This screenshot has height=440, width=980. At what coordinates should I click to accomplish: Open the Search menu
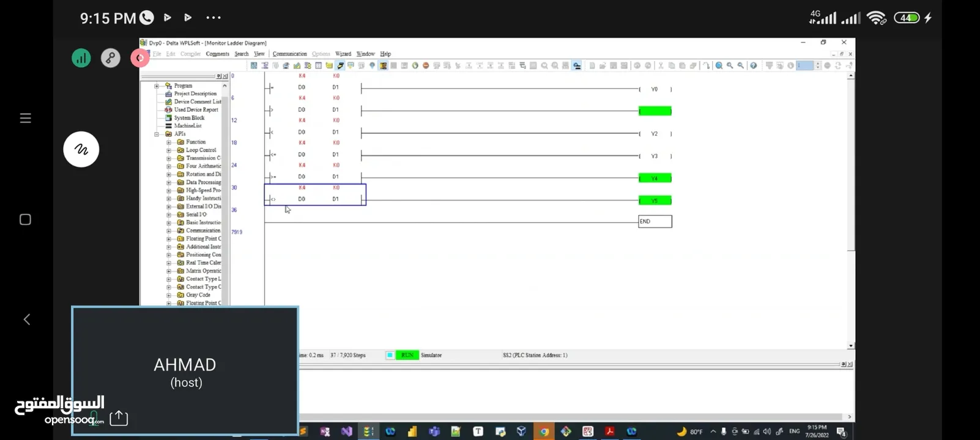[242, 54]
